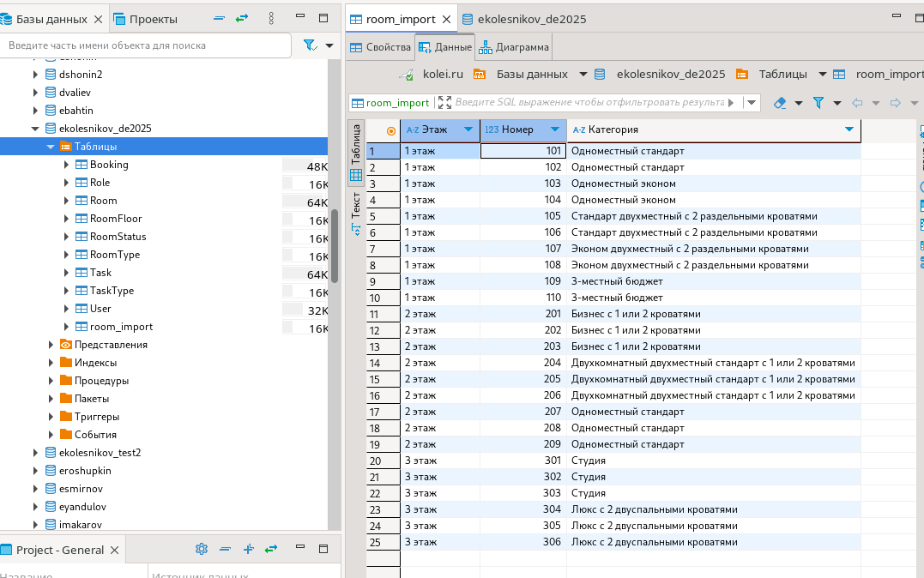This screenshot has height=578, width=924.
Task: Expand the Booking table node
Action: [x=67, y=165]
